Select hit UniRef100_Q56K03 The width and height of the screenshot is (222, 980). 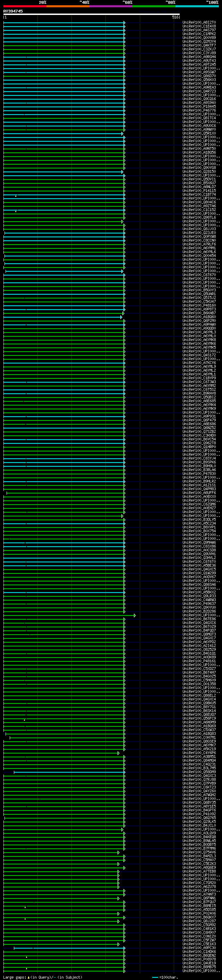click(x=199, y=80)
